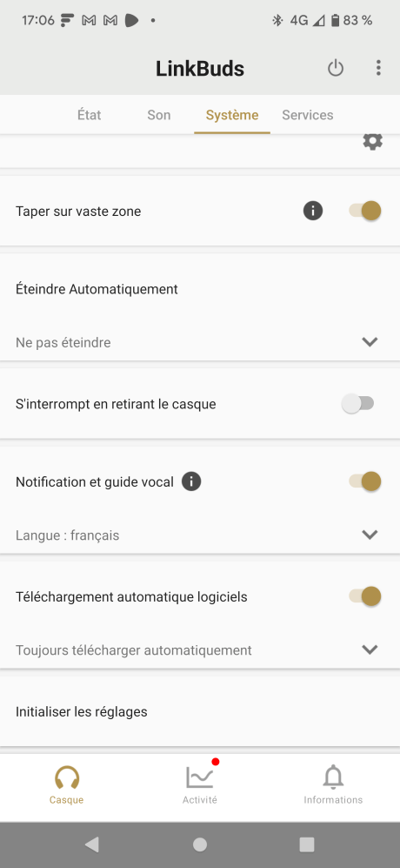Image resolution: width=400 pixels, height=868 pixels.
Task: Switch to the Services tab
Action: [x=308, y=115]
